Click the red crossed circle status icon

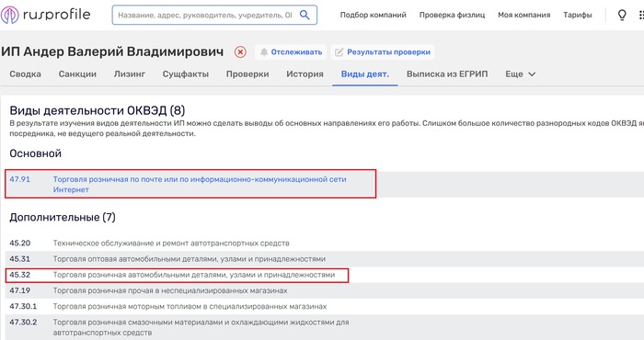click(240, 52)
